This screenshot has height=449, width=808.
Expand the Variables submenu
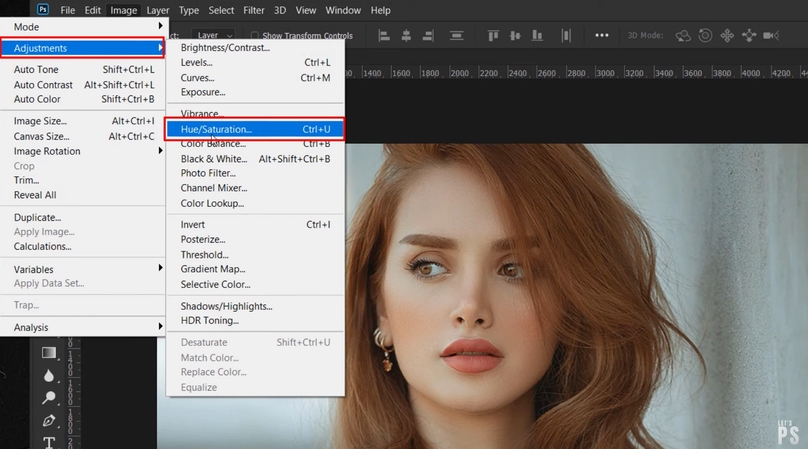click(82, 269)
